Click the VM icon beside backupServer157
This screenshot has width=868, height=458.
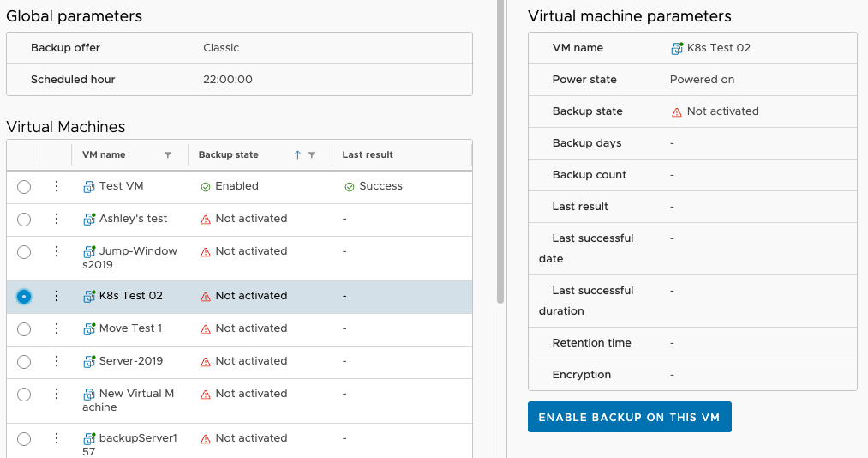[x=88, y=438]
